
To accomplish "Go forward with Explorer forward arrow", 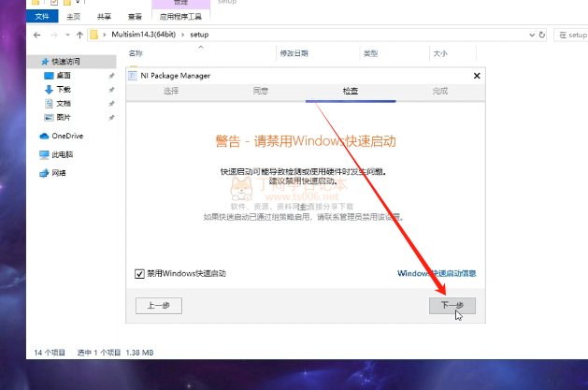I will [x=54, y=35].
